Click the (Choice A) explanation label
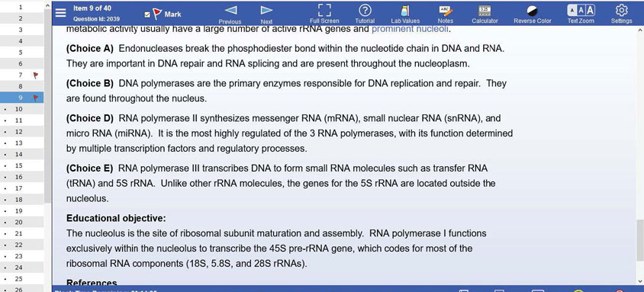Viewport: 644px width, 292px height. 89,48
